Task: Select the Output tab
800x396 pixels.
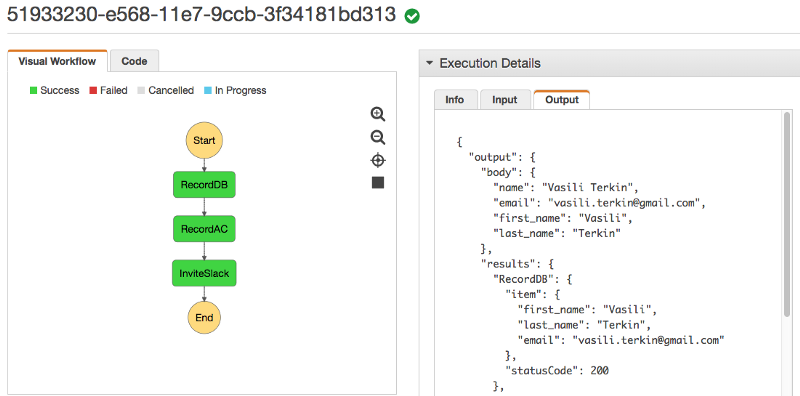Action: point(562,100)
